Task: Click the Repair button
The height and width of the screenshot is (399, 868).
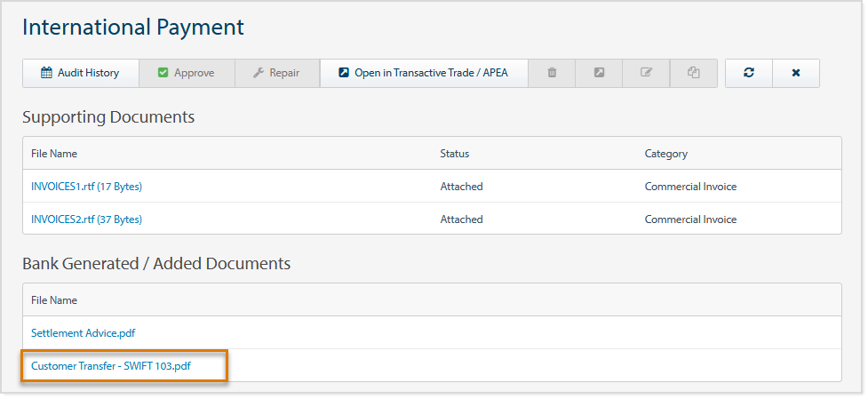Action: [277, 73]
